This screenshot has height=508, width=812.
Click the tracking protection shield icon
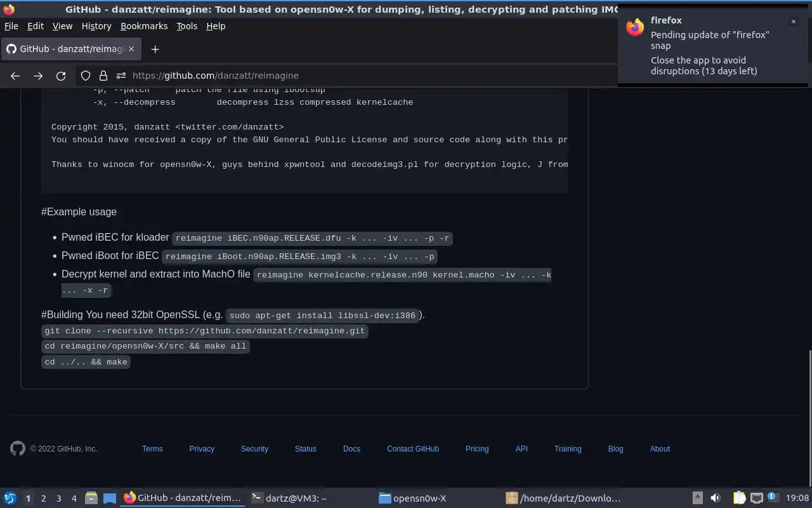pos(86,76)
